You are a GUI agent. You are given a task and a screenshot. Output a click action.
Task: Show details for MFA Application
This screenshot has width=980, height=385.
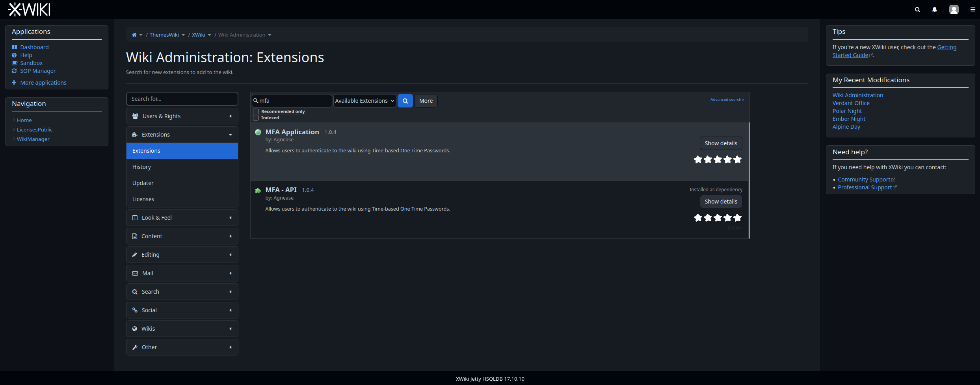(721, 143)
